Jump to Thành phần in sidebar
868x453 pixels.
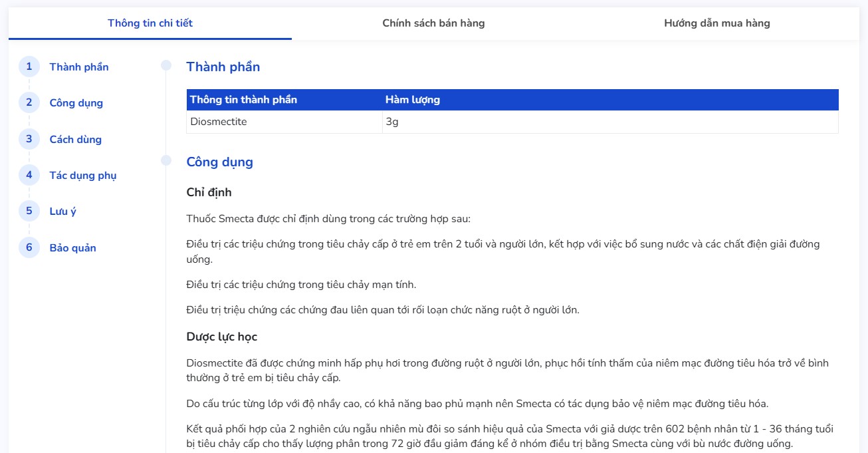[x=79, y=67]
